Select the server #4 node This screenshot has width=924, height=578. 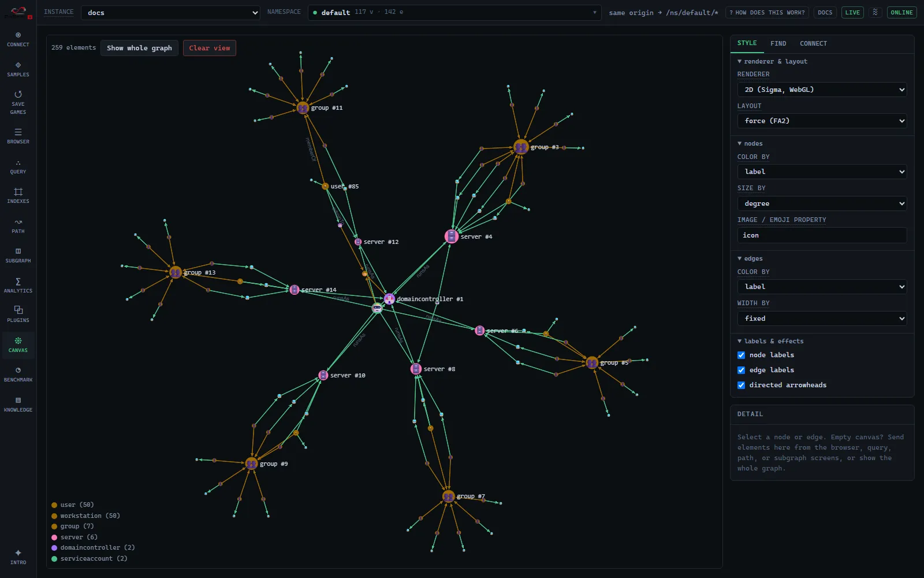coord(452,236)
